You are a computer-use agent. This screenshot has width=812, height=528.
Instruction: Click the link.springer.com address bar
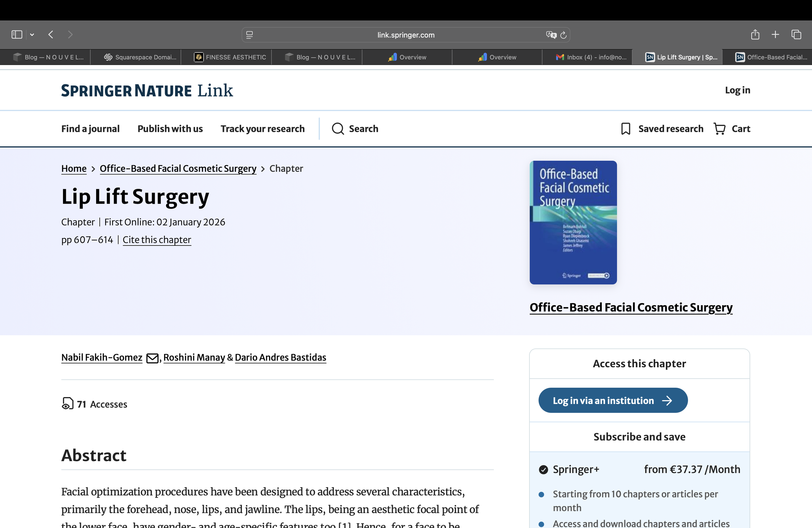(405, 34)
